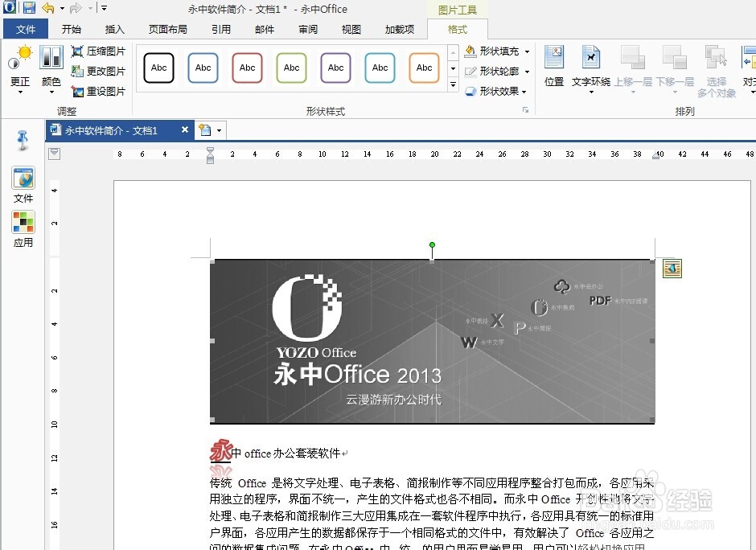Switch to the 视图 ribbon tab
Screen dimensions: 756x550
click(x=351, y=30)
